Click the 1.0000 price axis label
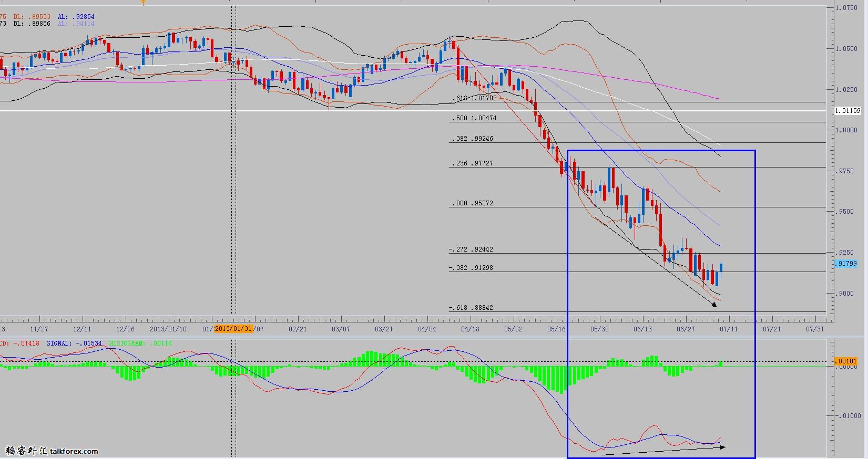The image size is (868, 459). point(846,130)
